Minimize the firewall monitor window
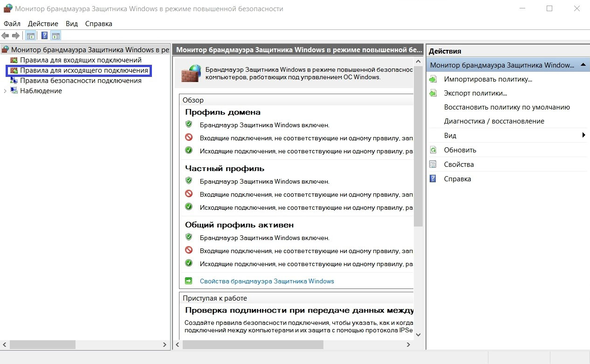Image resolution: width=590 pixels, height=364 pixels. point(522,8)
